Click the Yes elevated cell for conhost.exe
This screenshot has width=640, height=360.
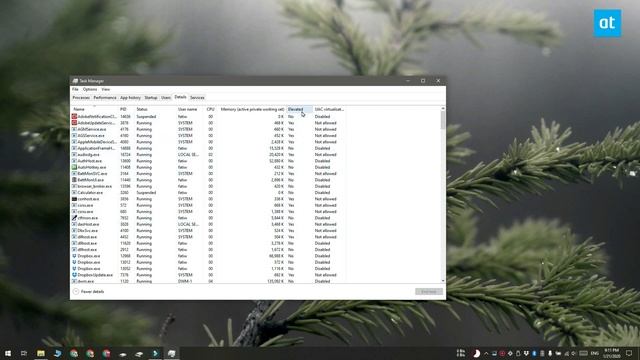291,199
